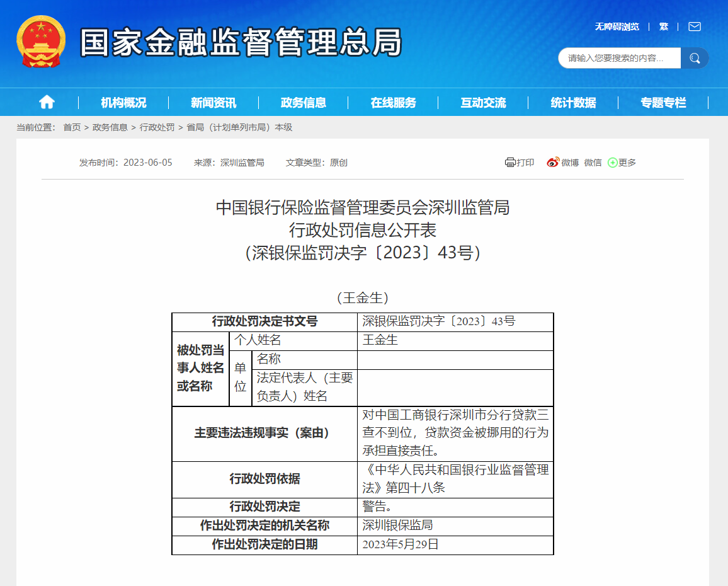Share via the Weibo icon

pos(552,162)
